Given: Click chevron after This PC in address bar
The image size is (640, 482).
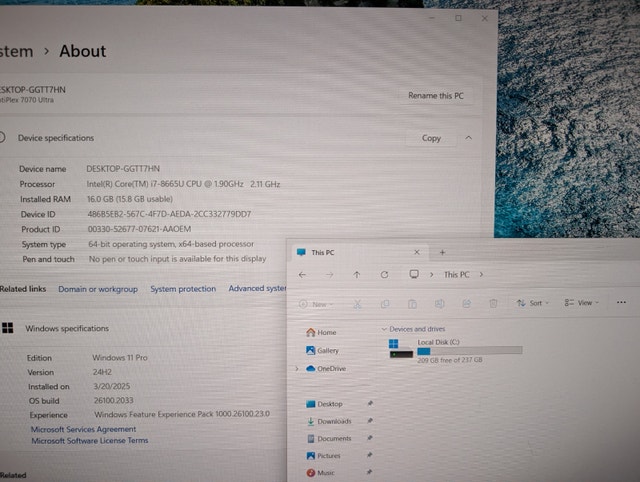Looking at the screenshot, I should 482,274.
